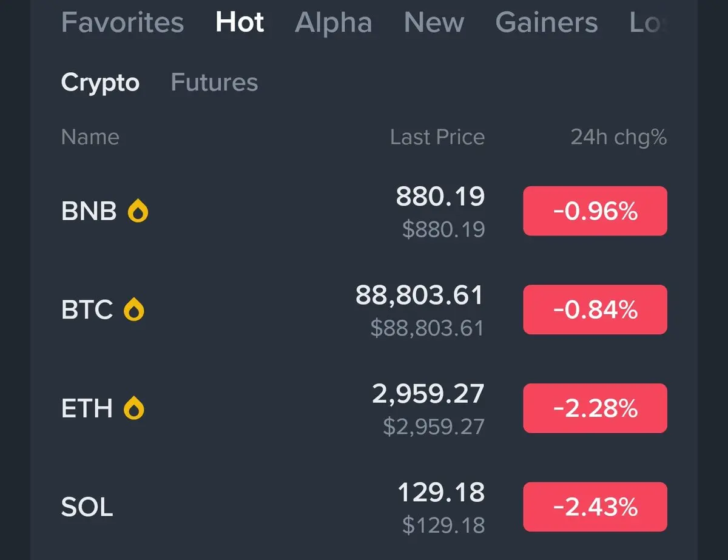Open the Gainers tab
The image size is (728, 560).
547,23
